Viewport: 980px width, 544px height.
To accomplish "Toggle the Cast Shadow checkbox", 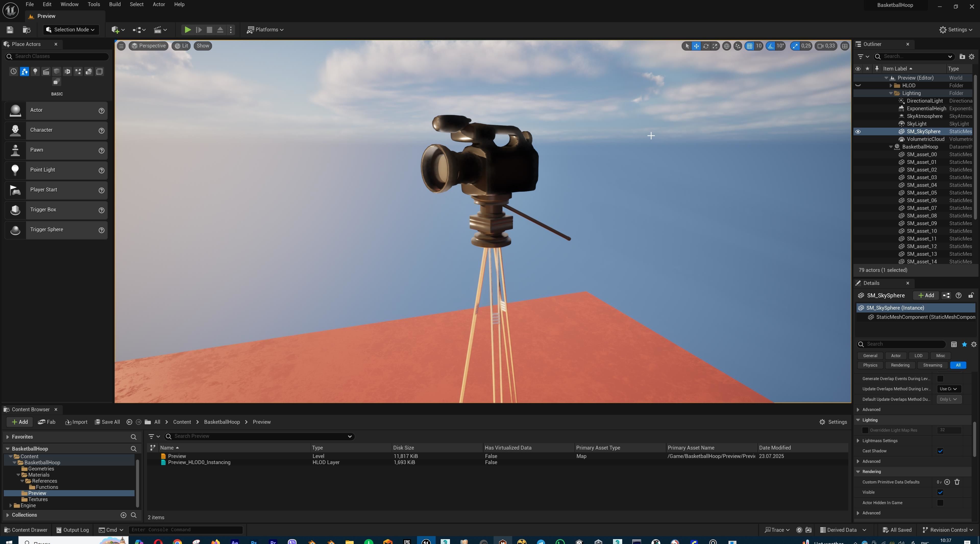I will pos(940,451).
